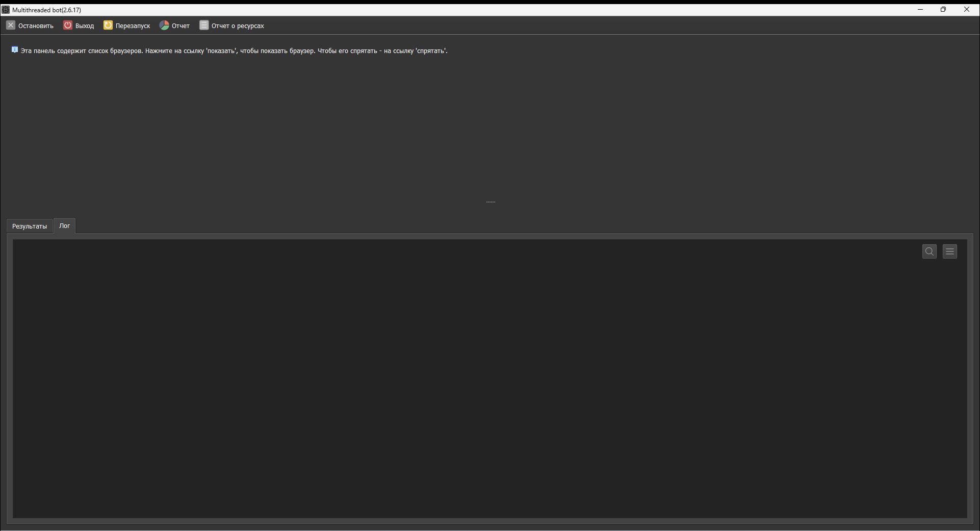The height and width of the screenshot is (531, 980).
Task: Switch to the Результаты tab
Action: tap(30, 226)
